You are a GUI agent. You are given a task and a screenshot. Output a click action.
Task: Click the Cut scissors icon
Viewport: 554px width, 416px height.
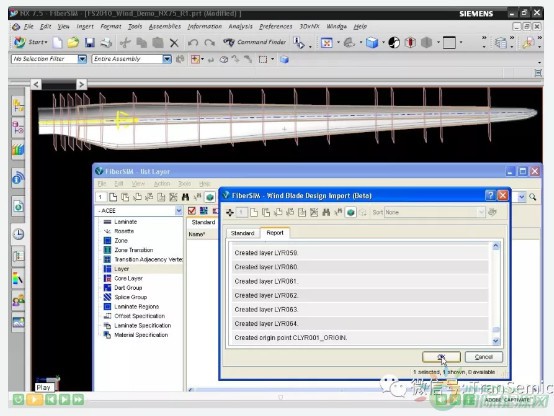point(125,43)
